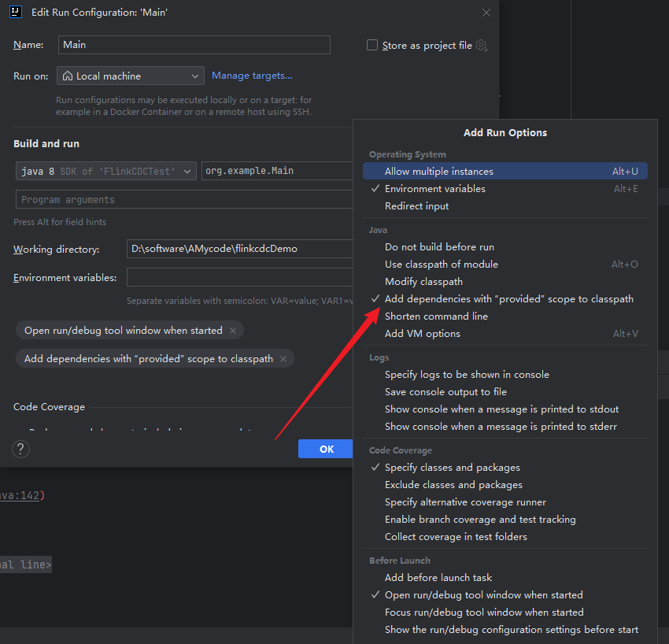The height and width of the screenshot is (644, 669).
Task: Close the Edit Run Configuration dialog
Action: click(x=486, y=13)
